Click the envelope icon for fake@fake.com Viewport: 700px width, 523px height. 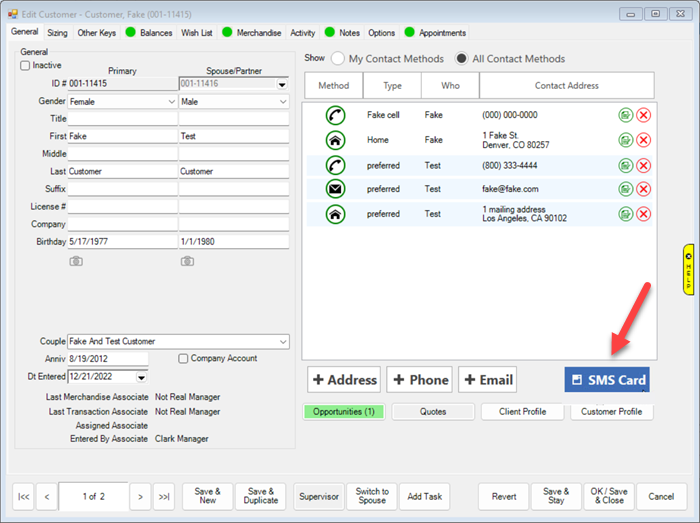[x=336, y=188]
